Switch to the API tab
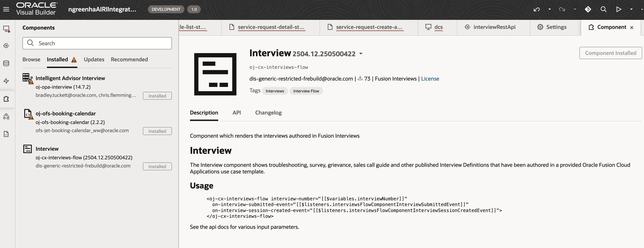This screenshot has width=644, height=248. [x=236, y=113]
